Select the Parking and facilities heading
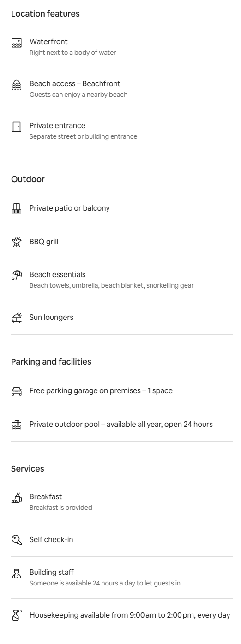241x644 pixels. point(51,362)
